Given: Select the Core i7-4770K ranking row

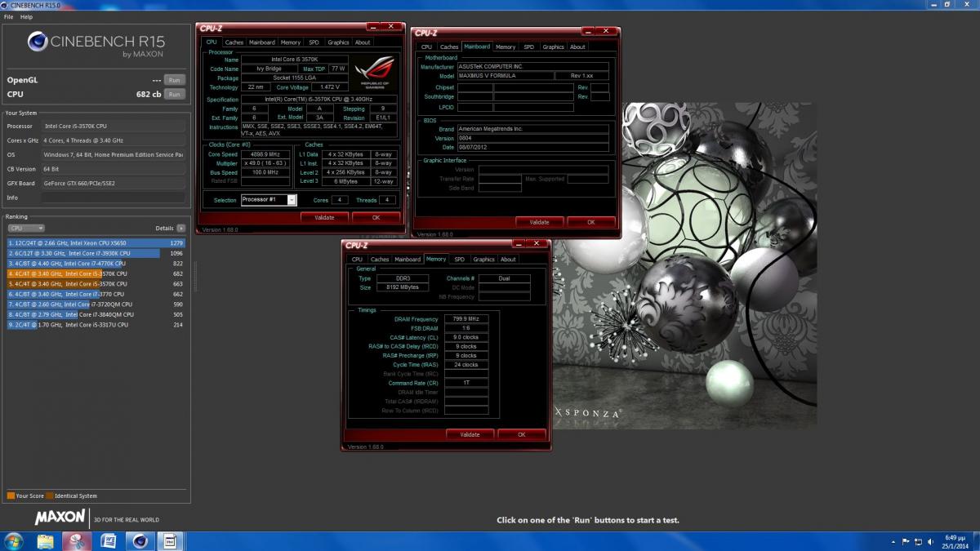Looking at the screenshot, I should [x=96, y=264].
